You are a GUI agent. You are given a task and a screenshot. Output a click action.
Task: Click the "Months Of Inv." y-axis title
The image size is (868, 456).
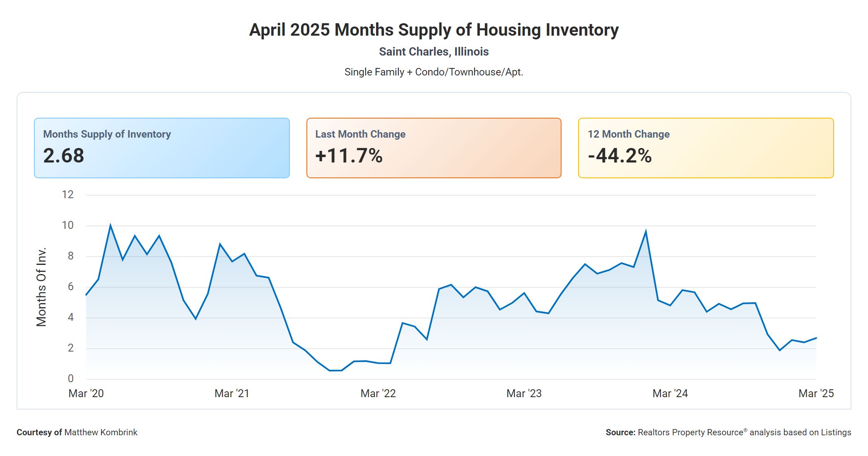click(41, 287)
